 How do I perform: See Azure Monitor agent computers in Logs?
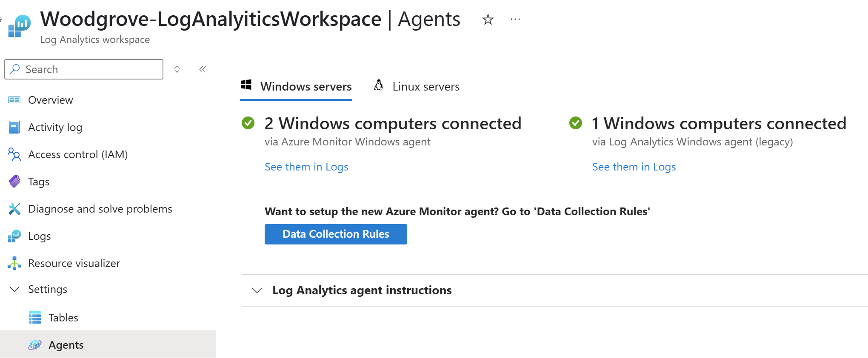pyautogui.click(x=306, y=167)
